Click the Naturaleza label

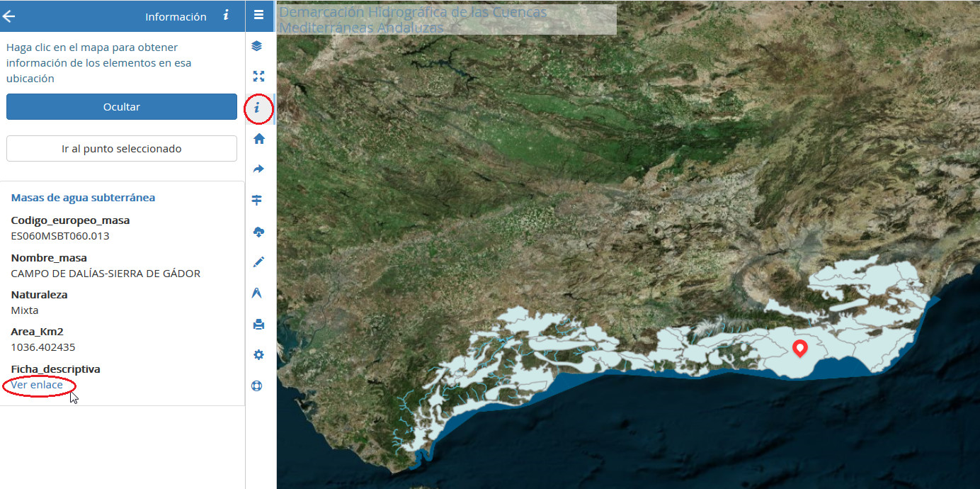tap(39, 295)
